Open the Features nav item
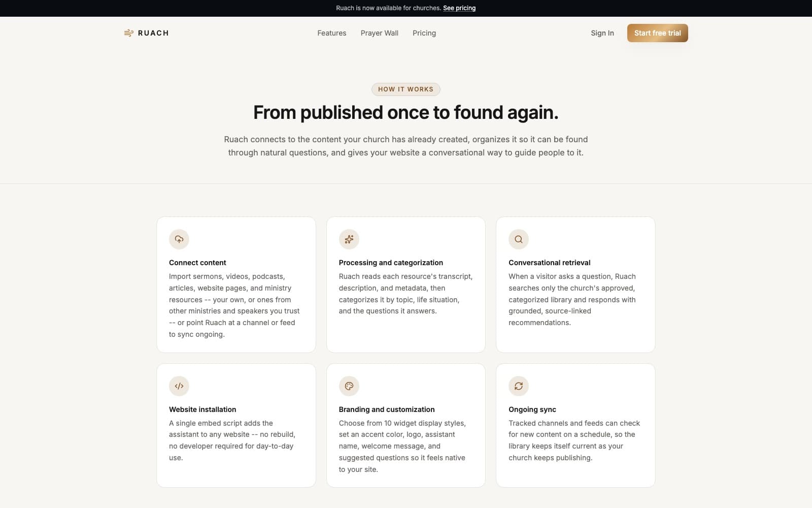This screenshot has height=508, width=812. pyautogui.click(x=332, y=33)
